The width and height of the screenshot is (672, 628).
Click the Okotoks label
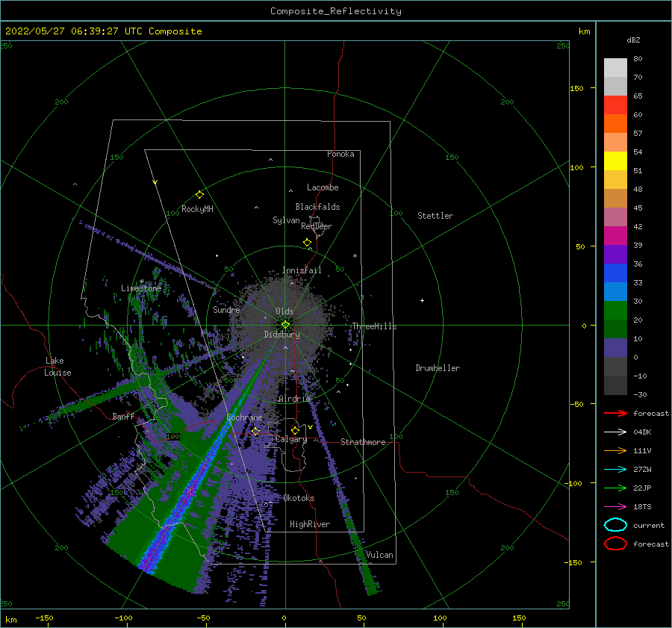pos(299,498)
